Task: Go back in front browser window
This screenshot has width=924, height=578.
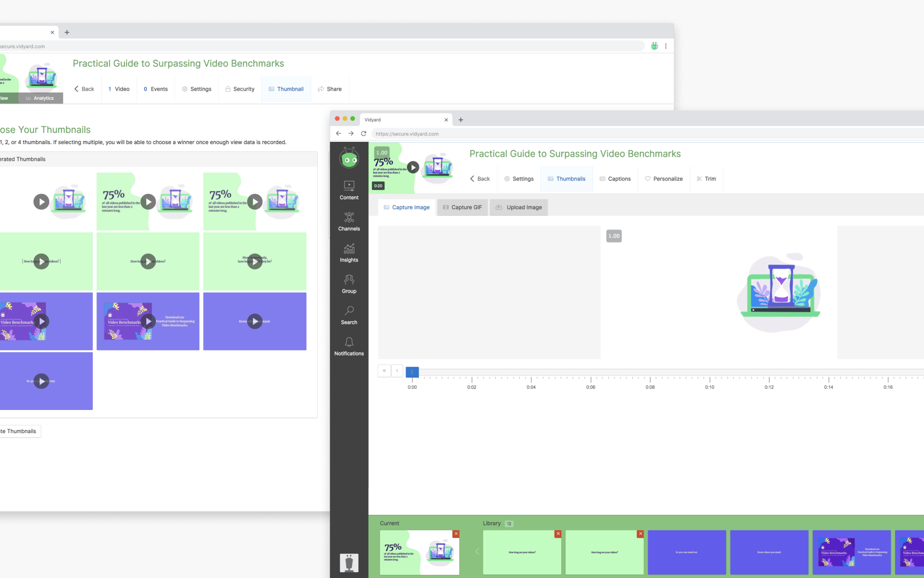Action: click(x=338, y=134)
